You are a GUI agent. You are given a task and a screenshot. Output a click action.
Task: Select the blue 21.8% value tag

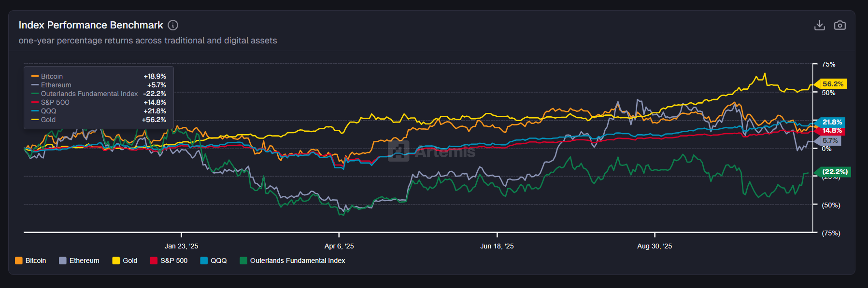point(832,123)
